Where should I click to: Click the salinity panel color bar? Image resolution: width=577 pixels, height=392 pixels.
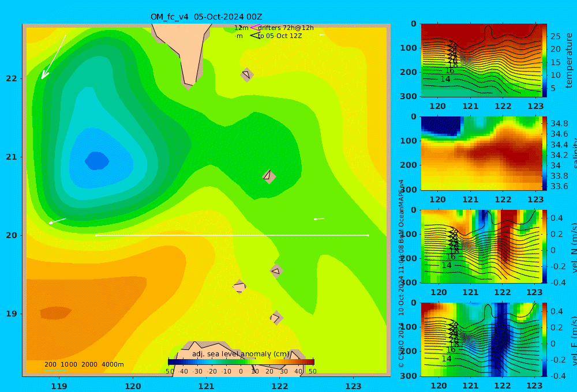pyautogui.click(x=545, y=153)
